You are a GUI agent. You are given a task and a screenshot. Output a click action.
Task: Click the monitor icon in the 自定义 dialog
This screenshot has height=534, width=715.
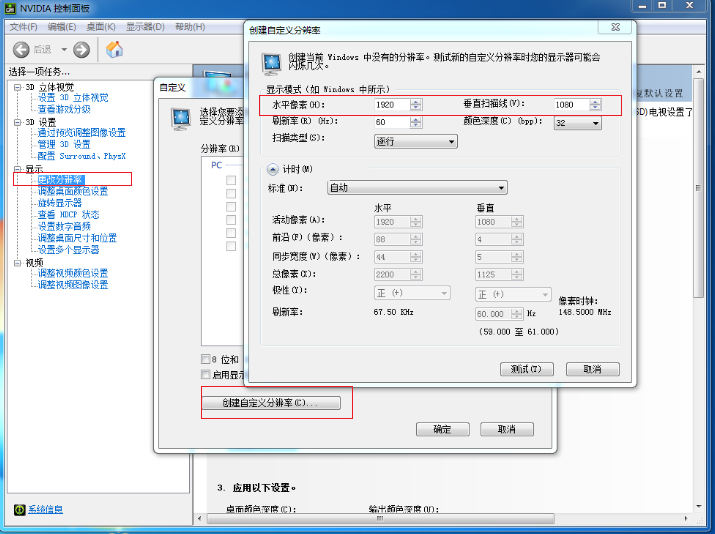(181, 119)
